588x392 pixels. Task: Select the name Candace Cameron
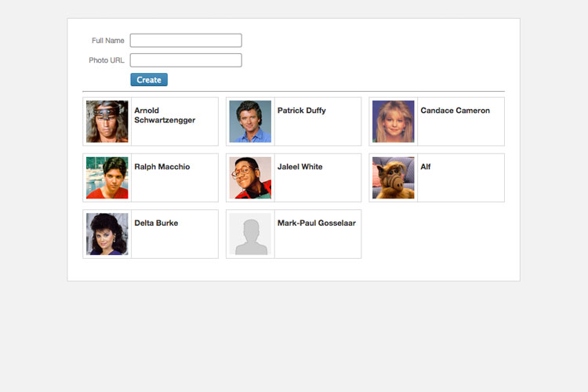(455, 111)
